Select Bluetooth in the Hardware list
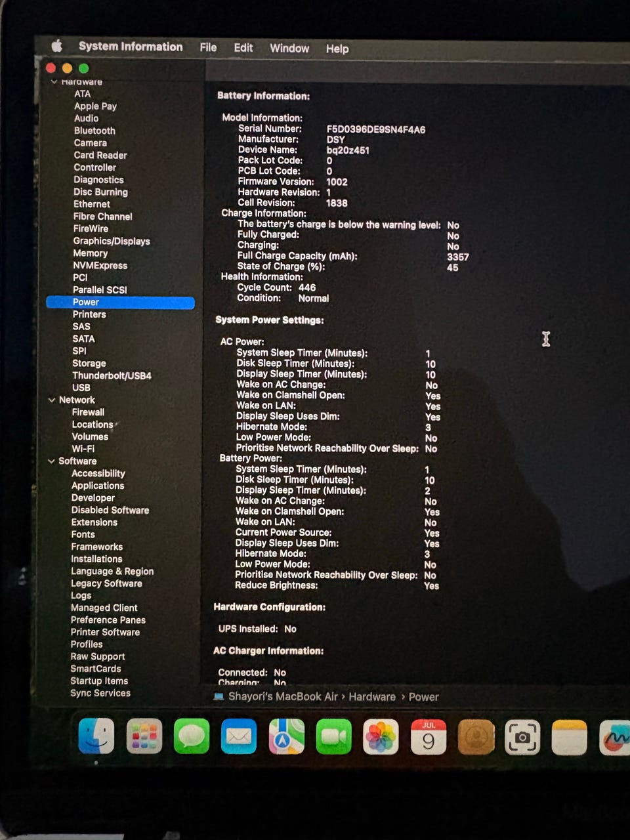Viewport: 630px width, 840px height. click(94, 131)
